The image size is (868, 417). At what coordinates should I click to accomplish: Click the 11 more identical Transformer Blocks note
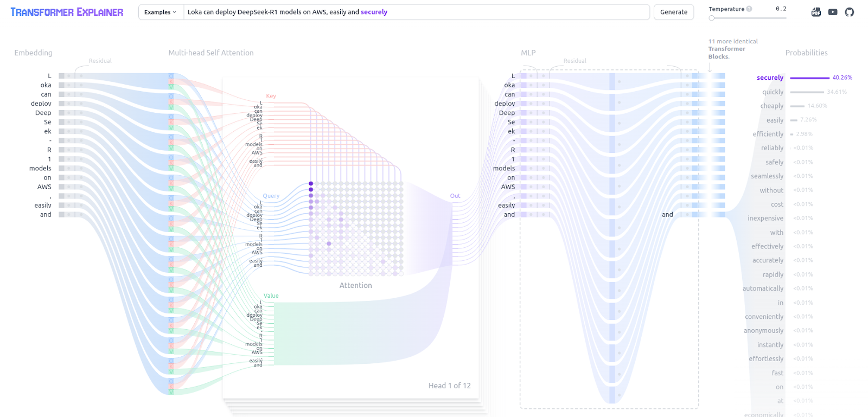733,49
